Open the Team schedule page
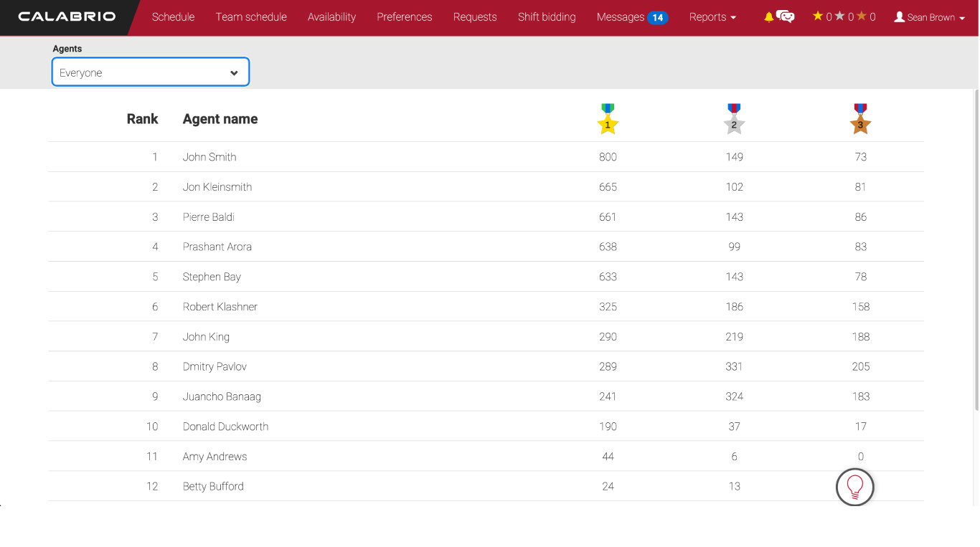The height and width of the screenshot is (547, 980). (251, 16)
